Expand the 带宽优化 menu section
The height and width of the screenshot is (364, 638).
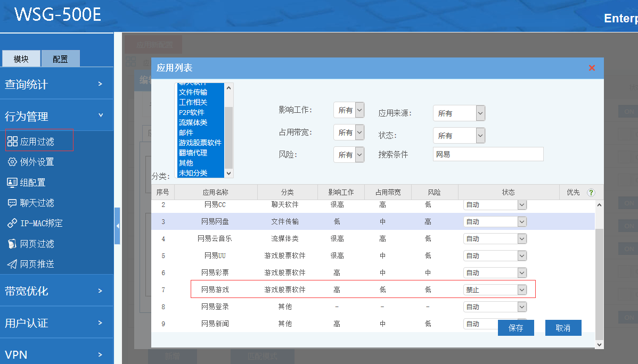pyautogui.click(x=56, y=291)
